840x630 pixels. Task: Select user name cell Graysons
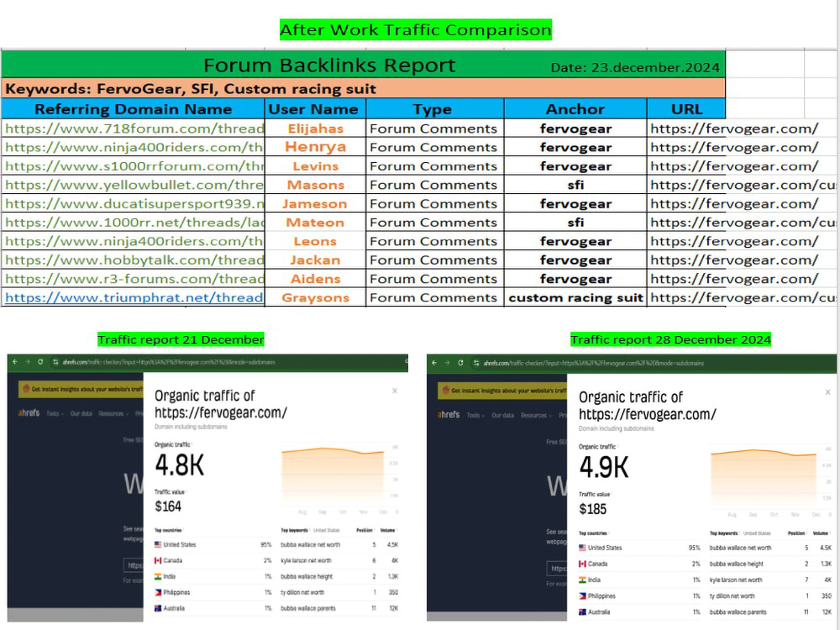pyautogui.click(x=316, y=297)
